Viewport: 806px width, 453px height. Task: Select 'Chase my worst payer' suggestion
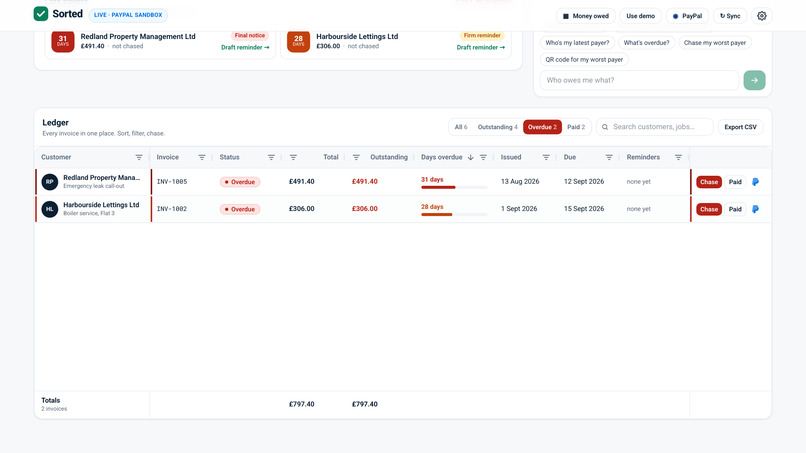tap(715, 43)
